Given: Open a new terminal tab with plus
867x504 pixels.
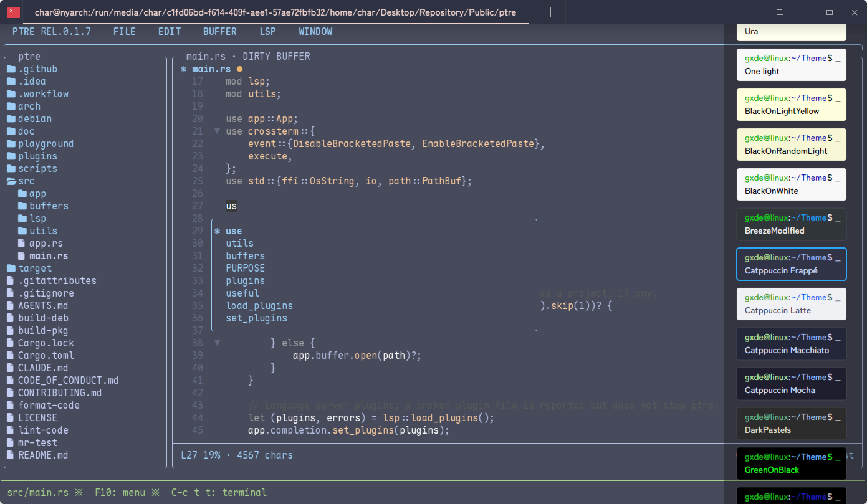Looking at the screenshot, I should pyautogui.click(x=550, y=12).
